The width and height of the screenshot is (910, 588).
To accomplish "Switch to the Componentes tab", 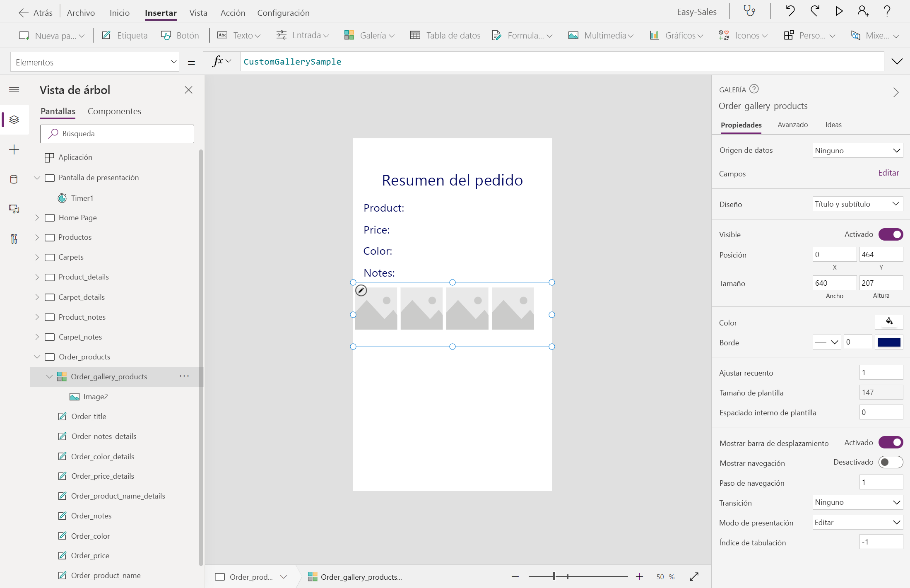I will point(114,111).
